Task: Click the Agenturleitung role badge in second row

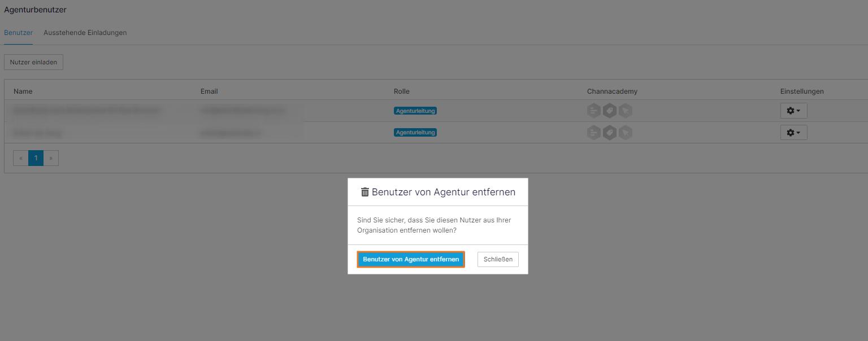Action: 415,133
